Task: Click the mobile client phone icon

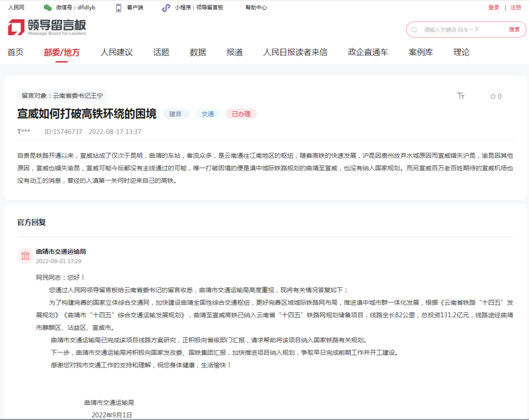Action: [x=118, y=7]
